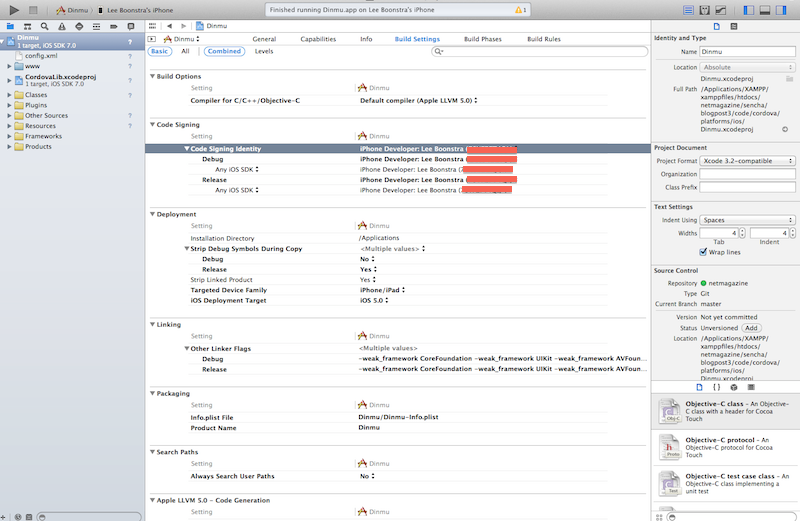Show the Symbol navigator
This screenshot has height=521, width=800.
(x=28, y=26)
